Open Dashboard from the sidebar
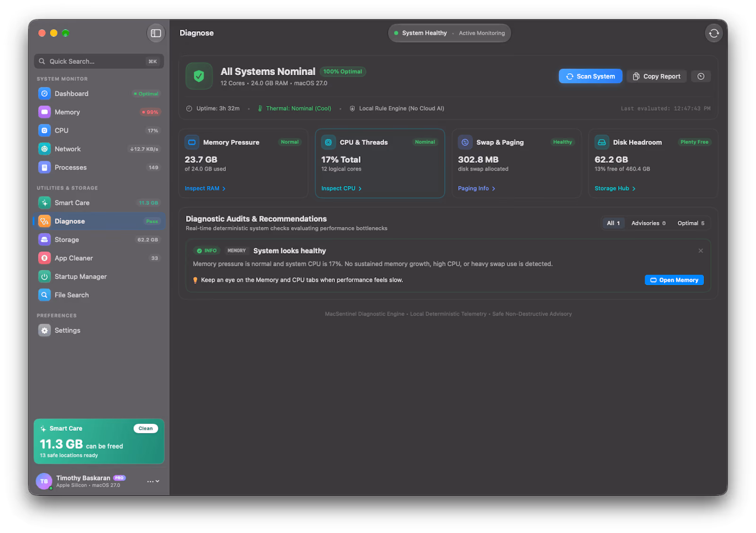 click(99, 94)
